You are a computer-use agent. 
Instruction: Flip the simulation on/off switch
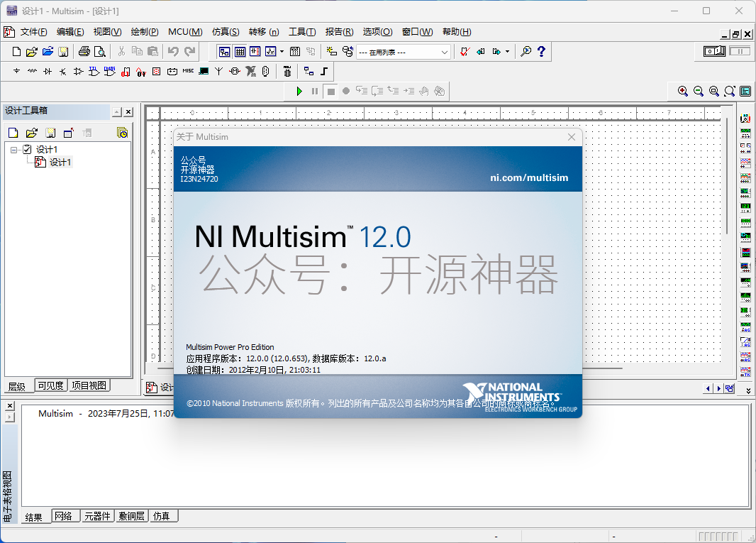[x=715, y=50]
